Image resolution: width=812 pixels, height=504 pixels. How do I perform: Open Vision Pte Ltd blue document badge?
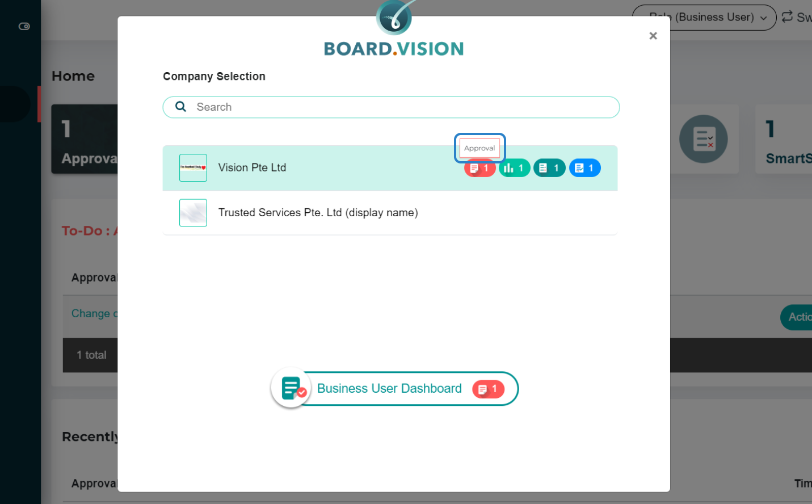(585, 168)
